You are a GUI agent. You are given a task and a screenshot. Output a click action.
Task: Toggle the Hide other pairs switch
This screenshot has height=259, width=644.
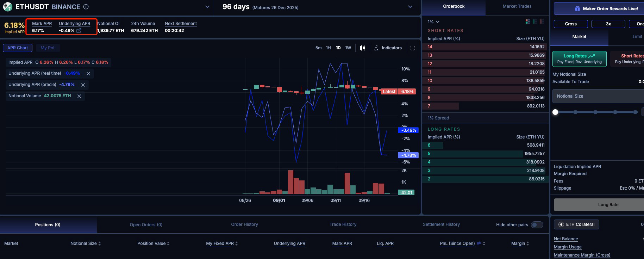(x=537, y=225)
